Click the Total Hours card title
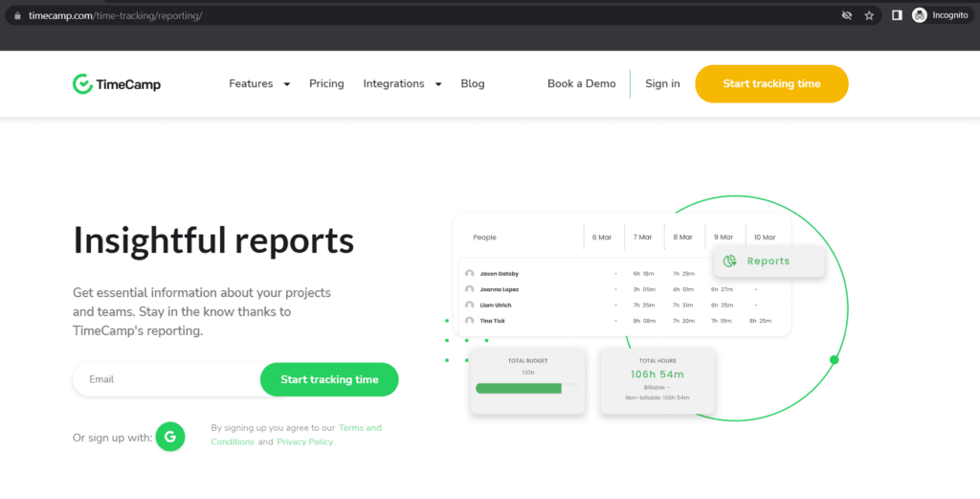Screen dimensions: 980x499 (657, 361)
